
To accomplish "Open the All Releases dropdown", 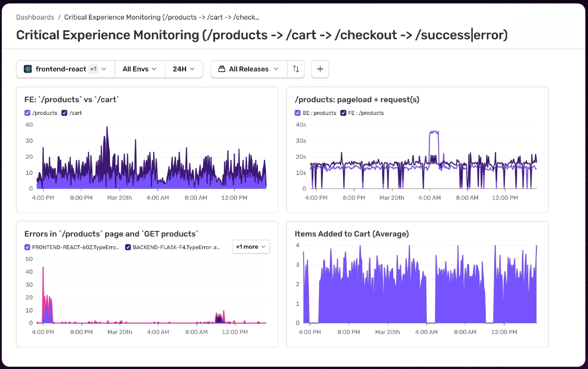I will click(249, 69).
